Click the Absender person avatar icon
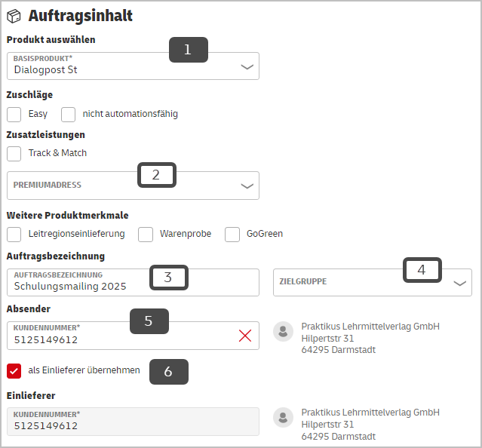 283,331
